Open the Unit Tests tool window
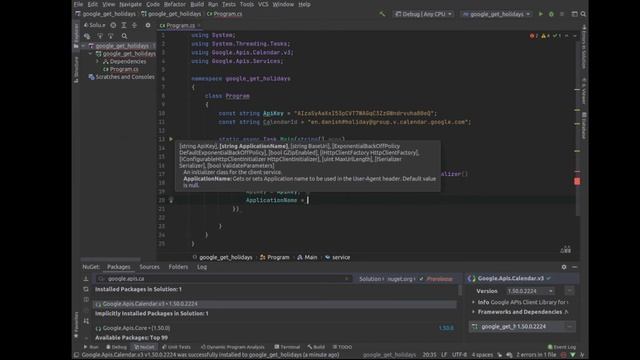640x360 pixels. point(176,347)
